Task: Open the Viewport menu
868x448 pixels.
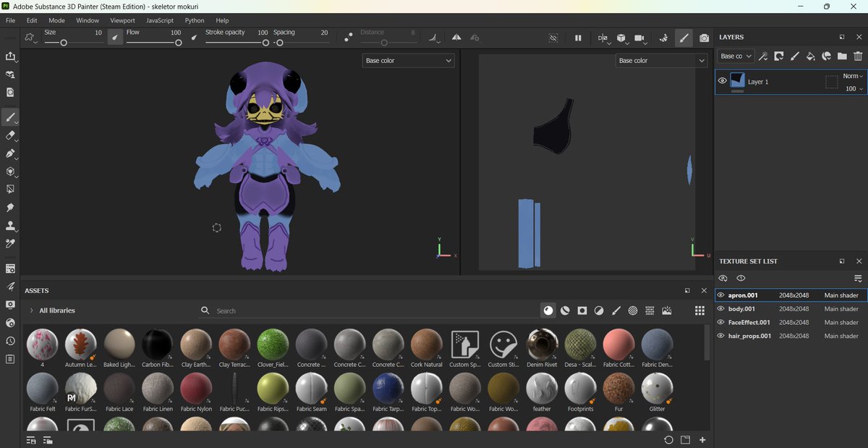Action: (122, 20)
